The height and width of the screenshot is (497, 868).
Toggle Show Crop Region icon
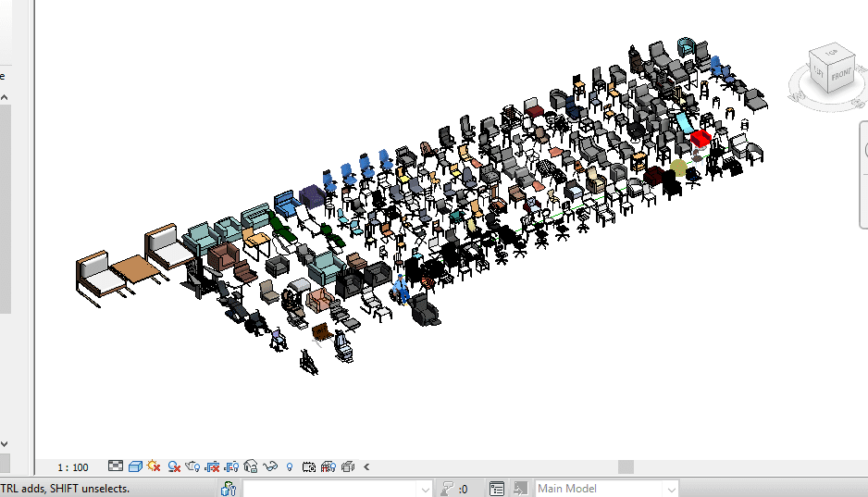(x=231, y=466)
